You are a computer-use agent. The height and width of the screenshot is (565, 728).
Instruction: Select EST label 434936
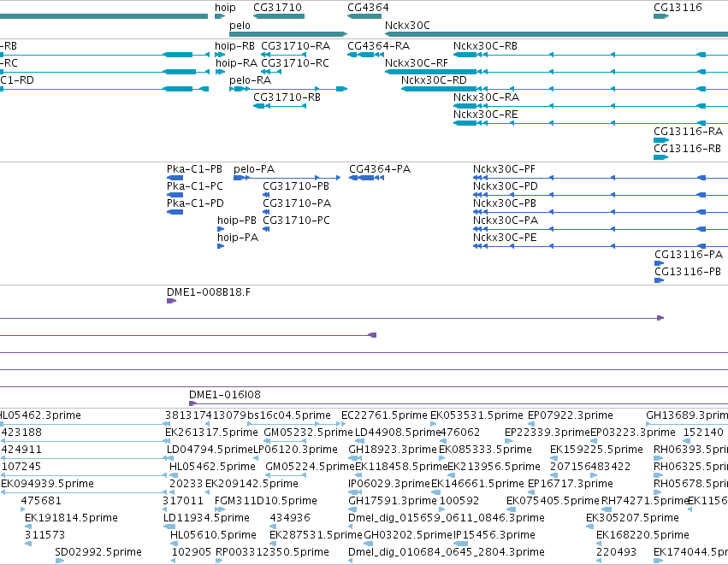[290, 519]
